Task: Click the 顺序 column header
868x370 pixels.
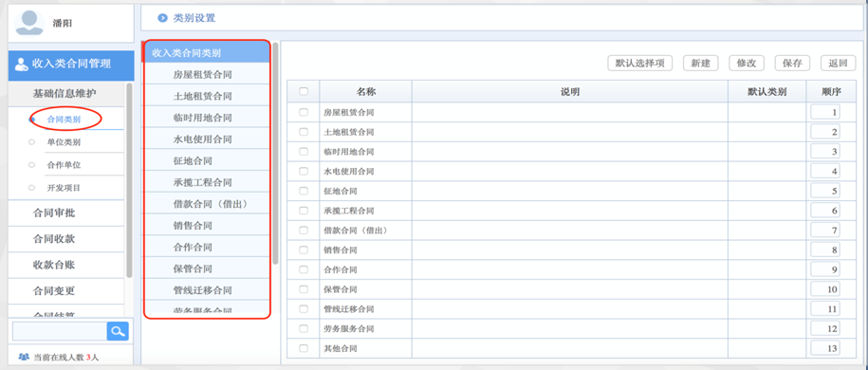Action: click(831, 91)
